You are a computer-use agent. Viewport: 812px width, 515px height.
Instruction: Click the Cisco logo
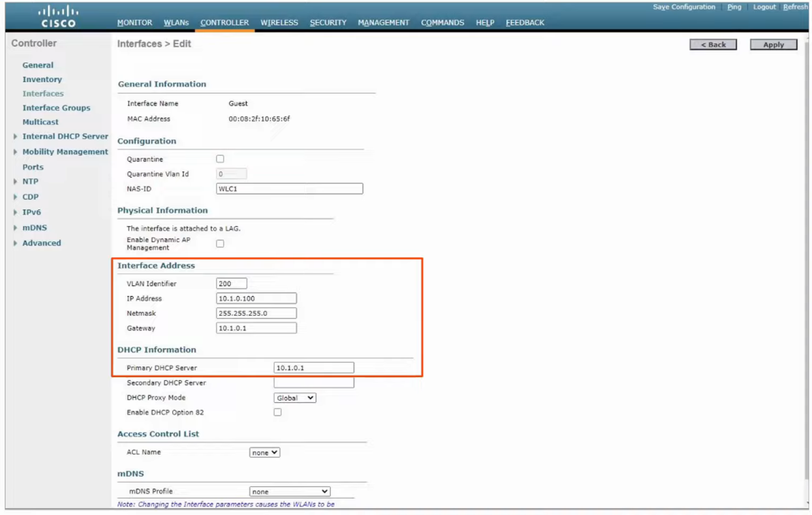58,16
